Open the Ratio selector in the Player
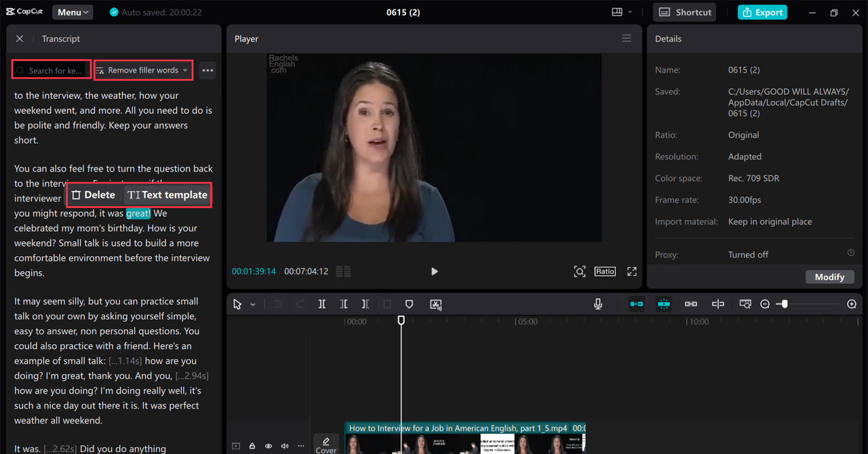Screen dimensions: 868x454 point(605,271)
